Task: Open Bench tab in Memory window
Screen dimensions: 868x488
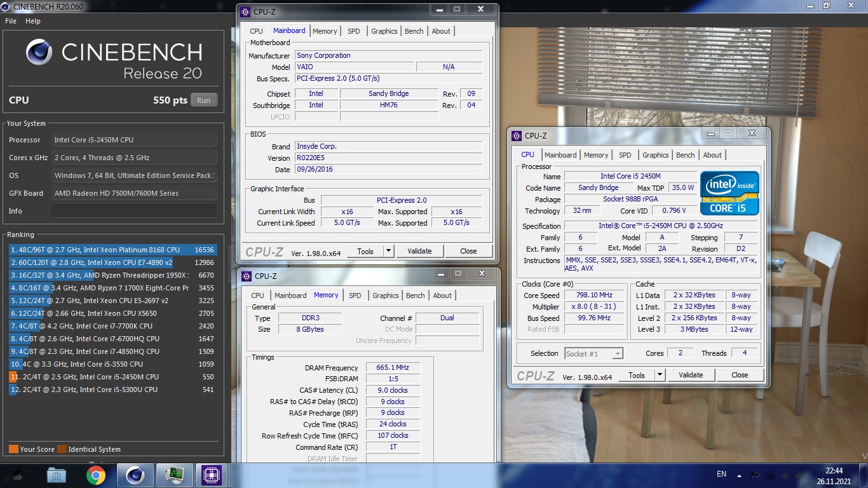Action: pos(416,295)
